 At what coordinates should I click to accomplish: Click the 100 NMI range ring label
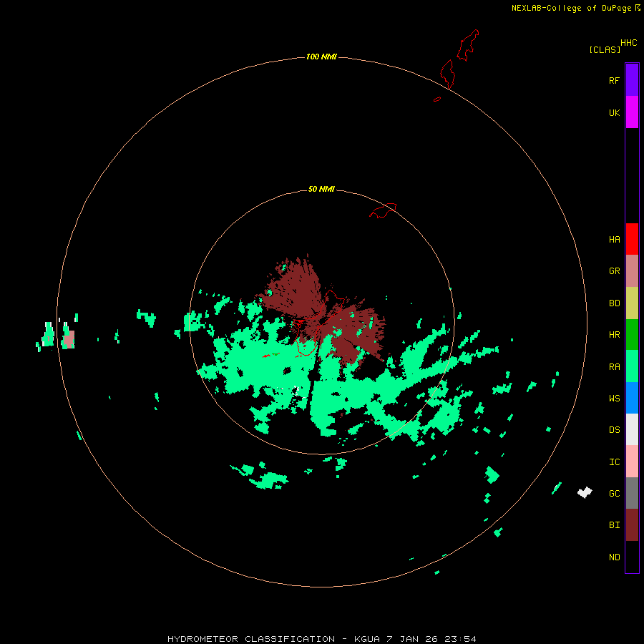321,57
